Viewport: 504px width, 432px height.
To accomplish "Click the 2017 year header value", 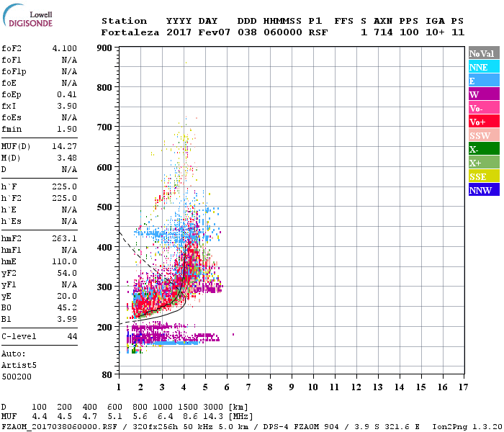I will [179, 32].
